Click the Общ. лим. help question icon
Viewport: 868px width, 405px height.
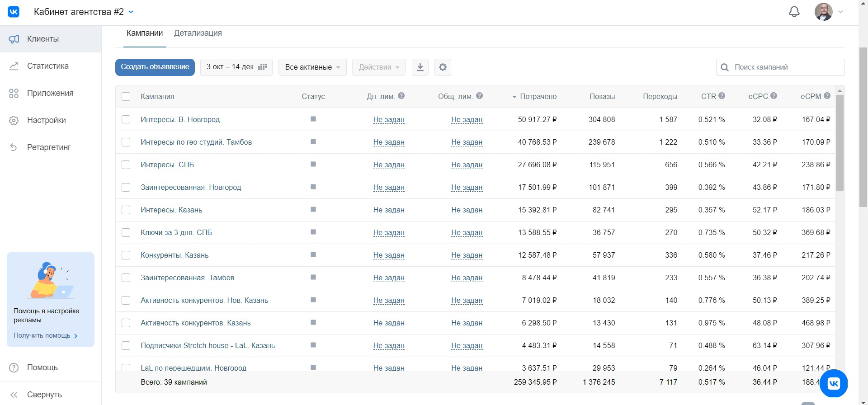[x=479, y=96]
